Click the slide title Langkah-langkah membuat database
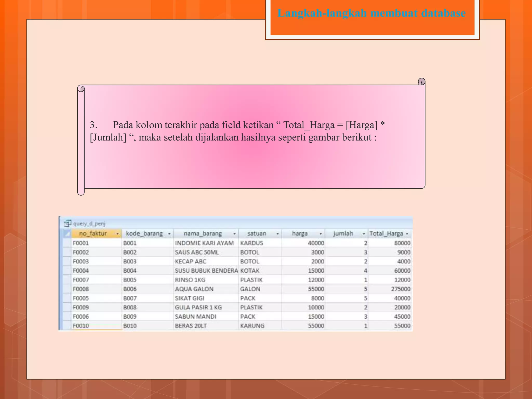The image size is (532, 399). tap(371, 13)
